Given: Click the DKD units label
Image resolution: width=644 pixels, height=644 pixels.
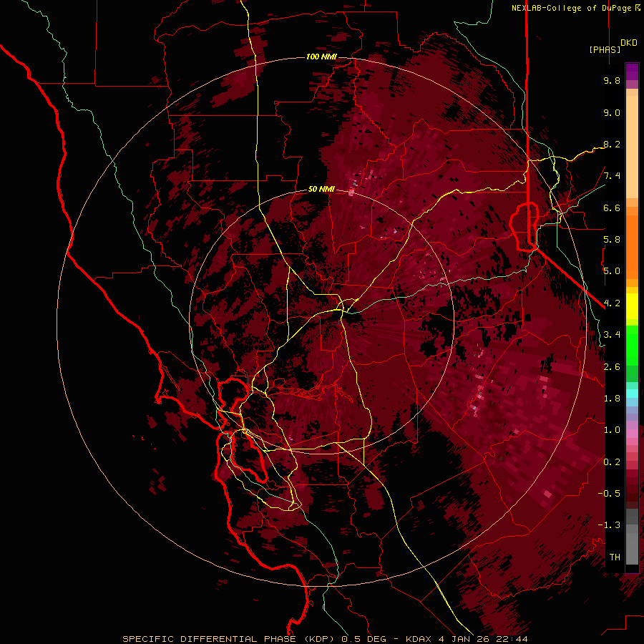Looking at the screenshot, I should [629, 43].
